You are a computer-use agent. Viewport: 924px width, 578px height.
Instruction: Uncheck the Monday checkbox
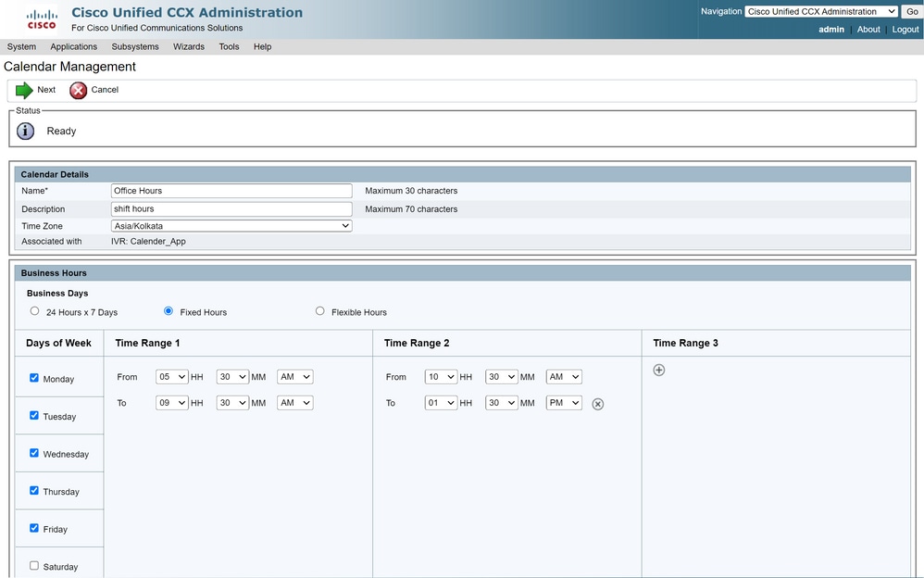pyautogui.click(x=34, y=378)
